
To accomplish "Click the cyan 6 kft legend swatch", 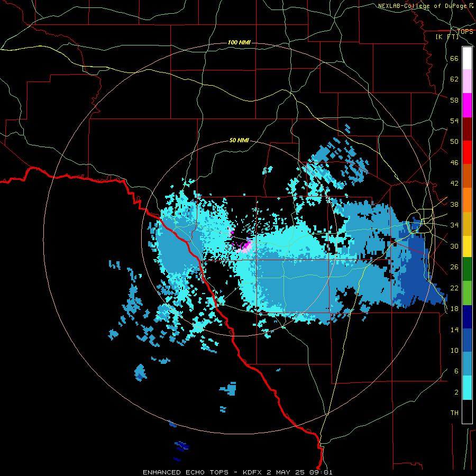I will point(467,388).
